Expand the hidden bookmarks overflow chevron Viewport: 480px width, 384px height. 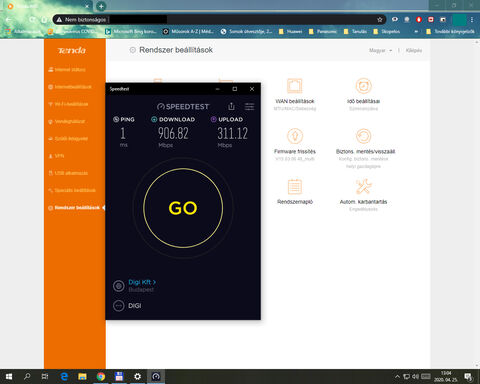[x=416, y=31]
